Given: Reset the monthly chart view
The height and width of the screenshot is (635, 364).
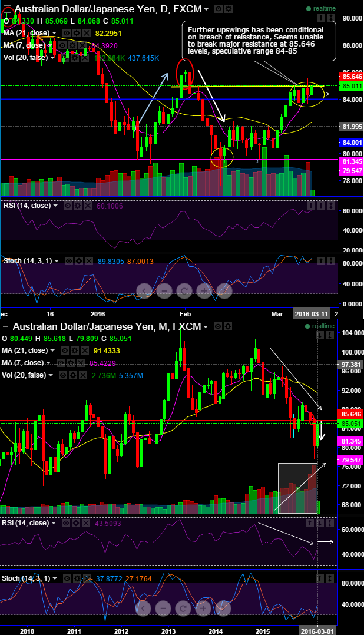Looking at the screenshot, I should pyautogui.click(x=183, y=608).
